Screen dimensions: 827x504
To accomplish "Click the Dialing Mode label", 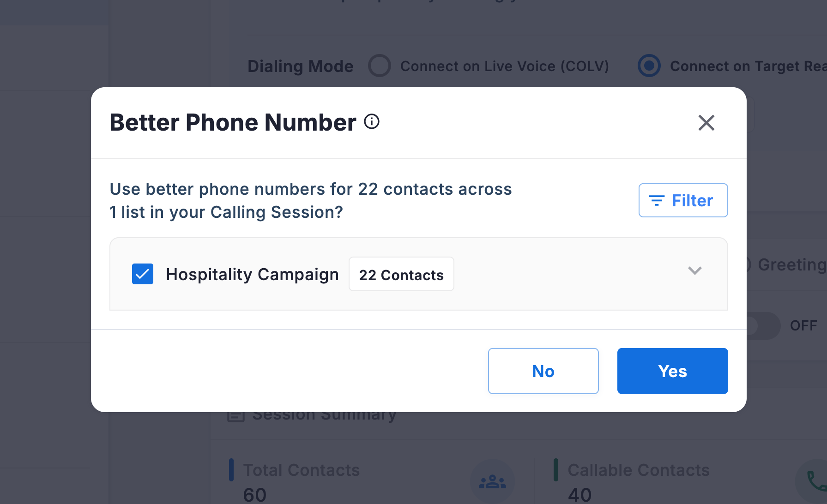I will click(x=300, y=66).
